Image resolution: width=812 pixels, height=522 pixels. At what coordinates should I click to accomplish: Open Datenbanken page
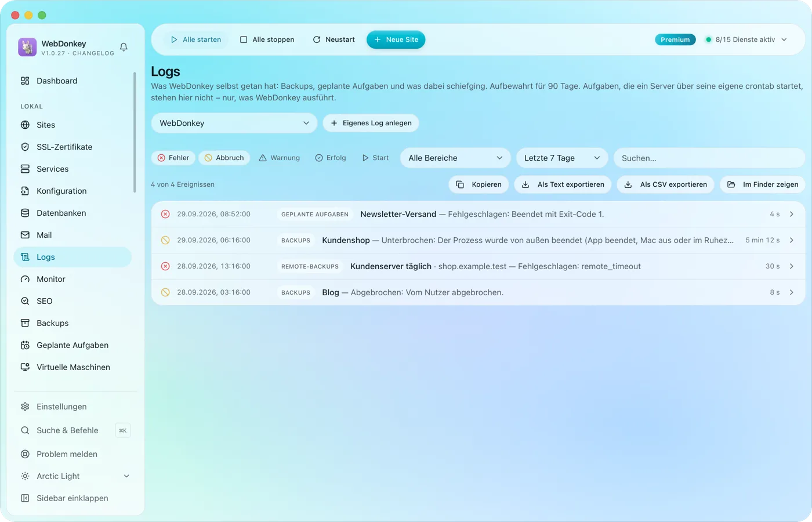pyautogui.click(x=72, y=213)
